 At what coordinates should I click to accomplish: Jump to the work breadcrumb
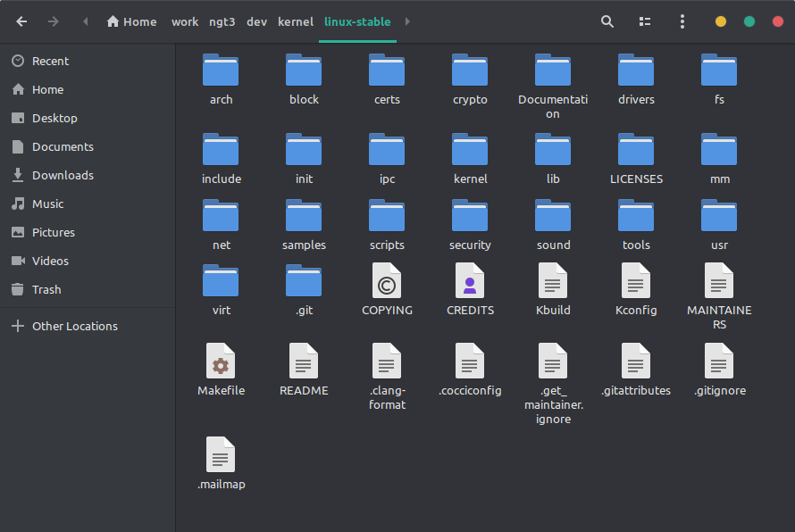point(185,21)
